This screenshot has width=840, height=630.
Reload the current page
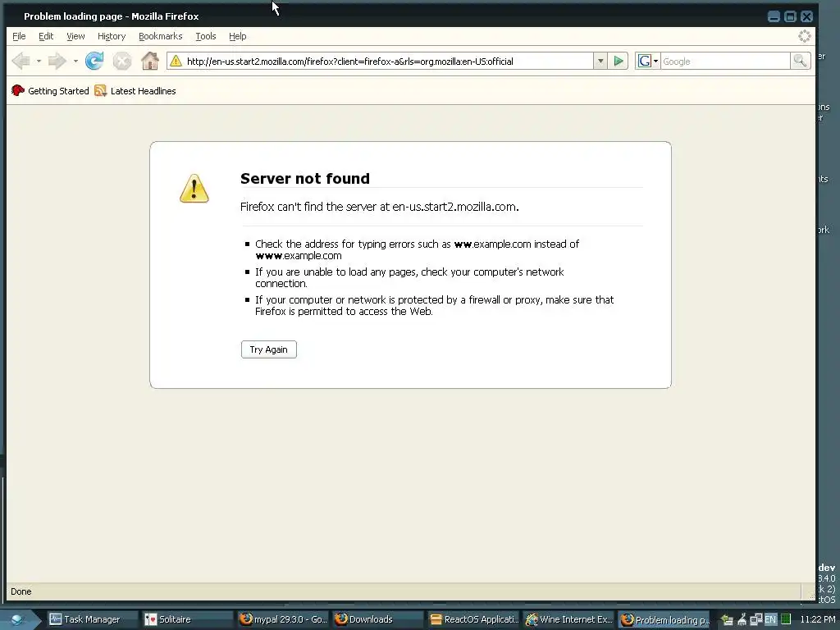[94, 61]
